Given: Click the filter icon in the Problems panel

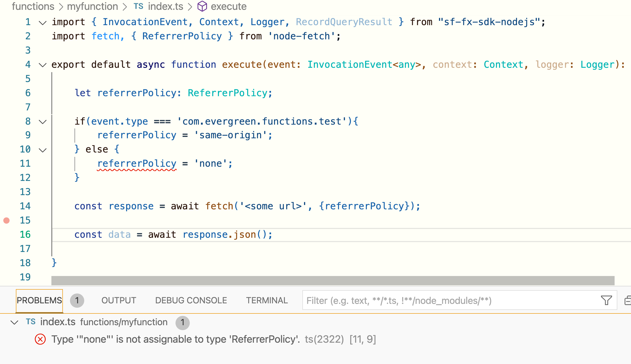Looking at the screenshot, I should (607, 300).
